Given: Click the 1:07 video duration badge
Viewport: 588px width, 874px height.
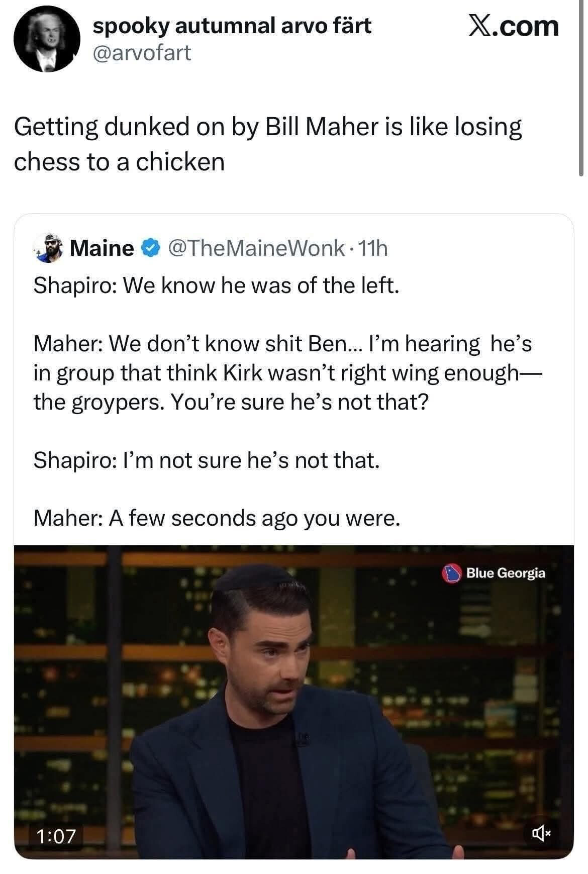Looking at the screenshot, I should point(56,835).
